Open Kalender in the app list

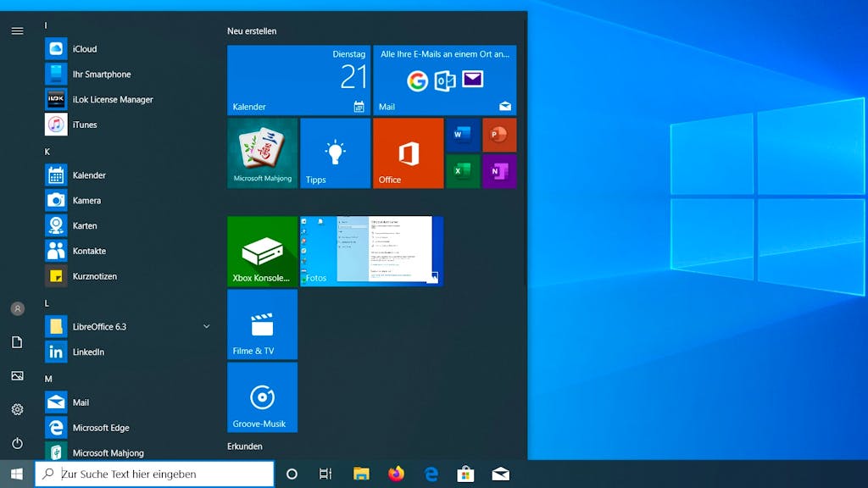pyautogui.click(x=127, y=175)
